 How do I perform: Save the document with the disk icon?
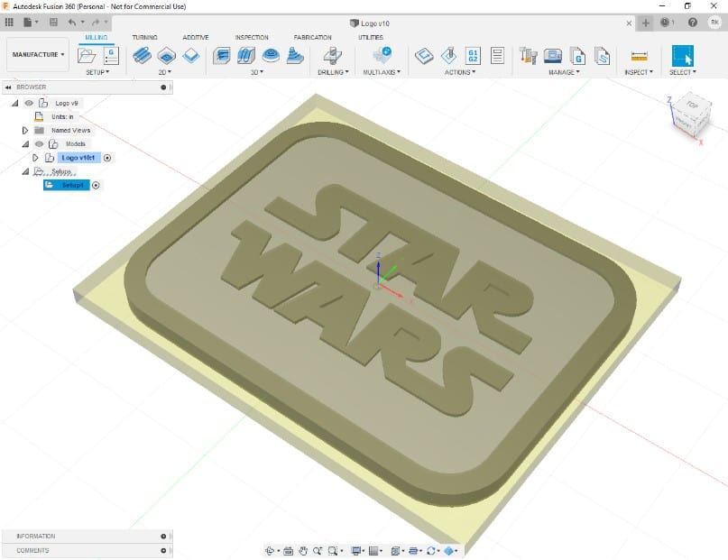pos(53,22)
